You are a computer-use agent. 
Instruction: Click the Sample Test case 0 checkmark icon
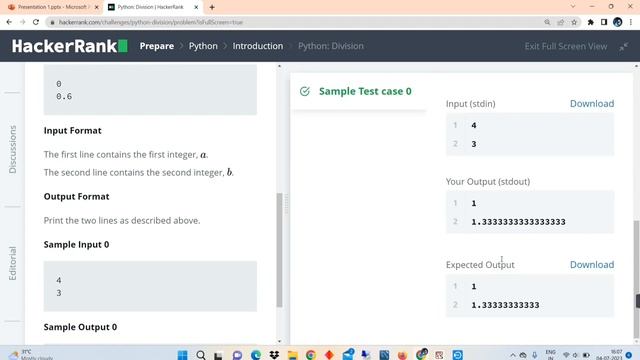pyautogui.click(x=304, y=91)
